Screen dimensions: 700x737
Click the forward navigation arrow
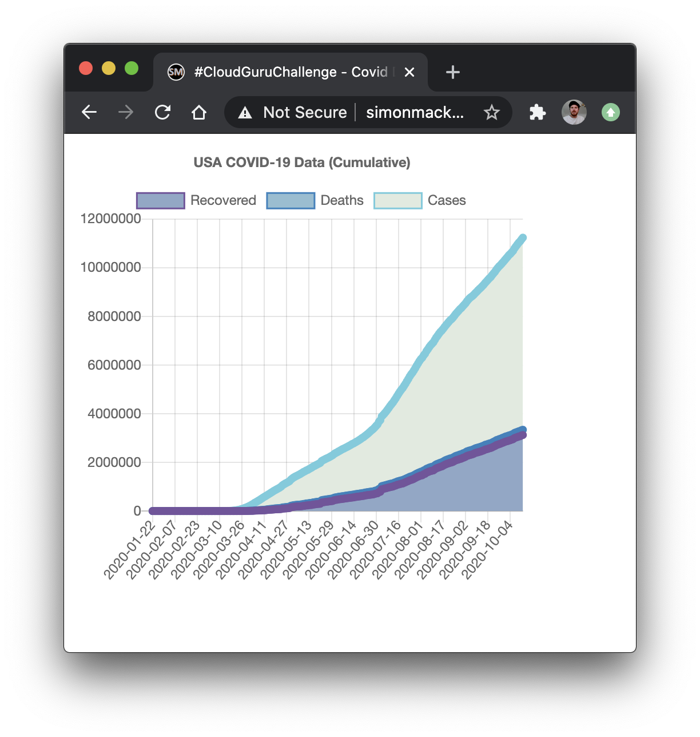click(x=126, y=112)
